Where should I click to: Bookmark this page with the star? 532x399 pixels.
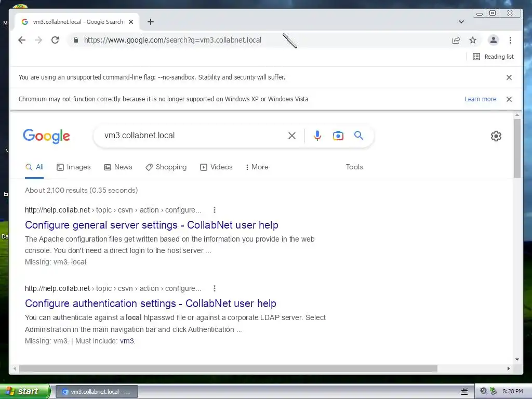473,41
